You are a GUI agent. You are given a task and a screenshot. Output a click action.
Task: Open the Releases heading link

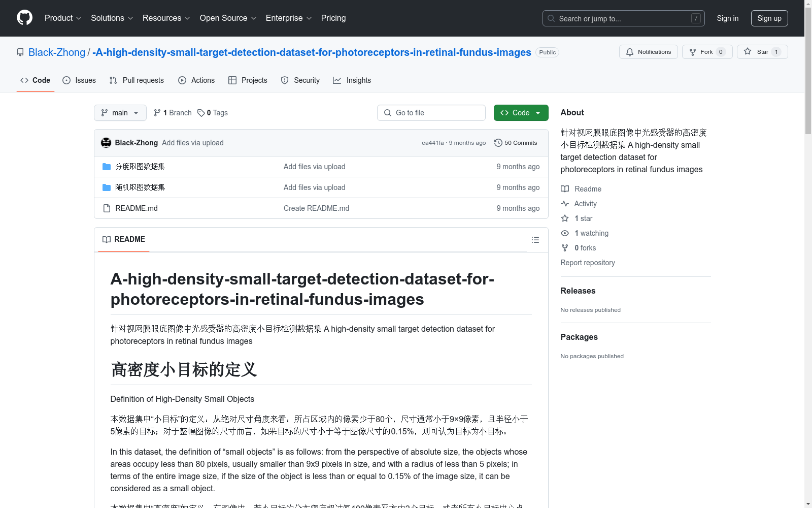coord(578,291)
